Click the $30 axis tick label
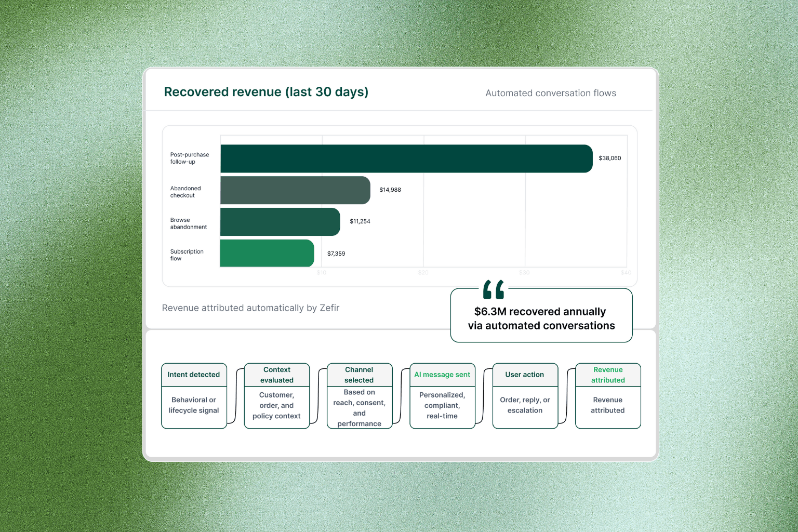This screenshot has width=798, height=532. coord(525,273)
